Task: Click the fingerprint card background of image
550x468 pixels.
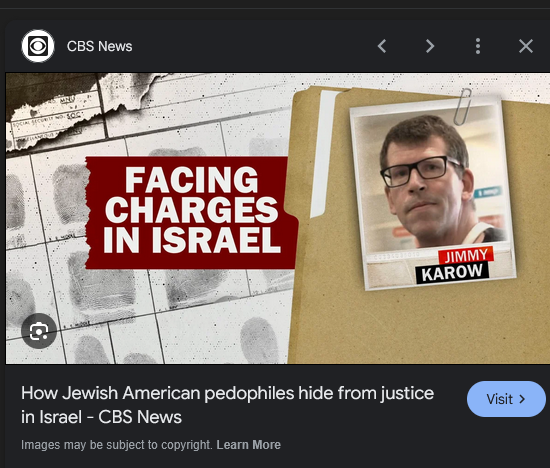Action: pyautogui.click(x=147, y=309)
